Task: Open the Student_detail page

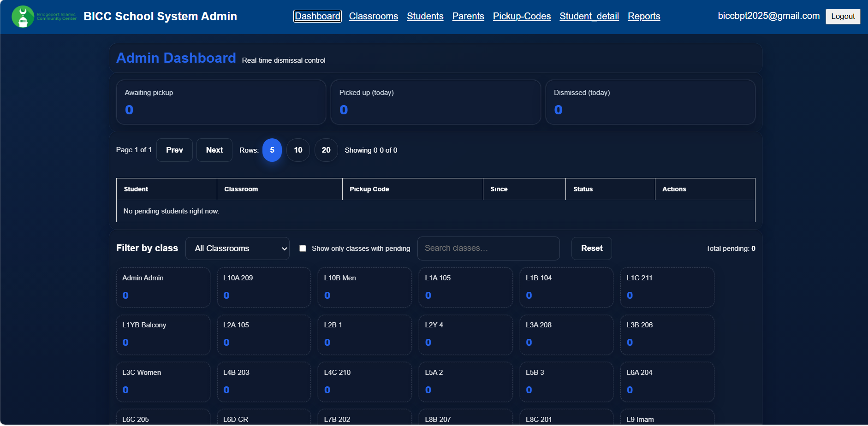Action: (589, 16)
